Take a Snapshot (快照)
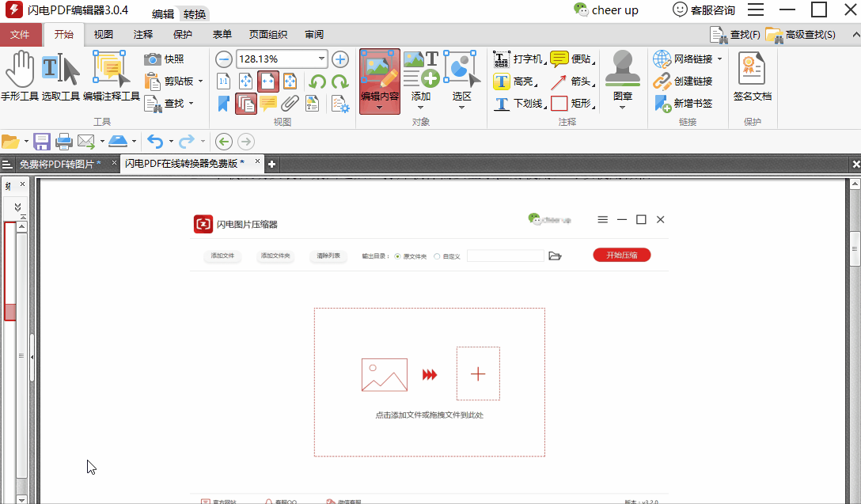Screen dimensions: 861x504 coord(164,59)
